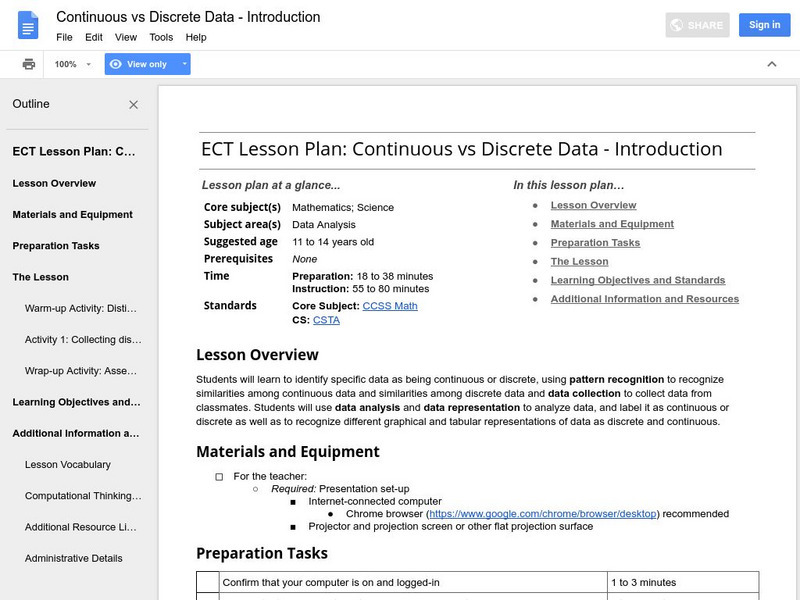Open the Tools menu
The width and height of the screenshot is (800, 600).
click(161, 37)
